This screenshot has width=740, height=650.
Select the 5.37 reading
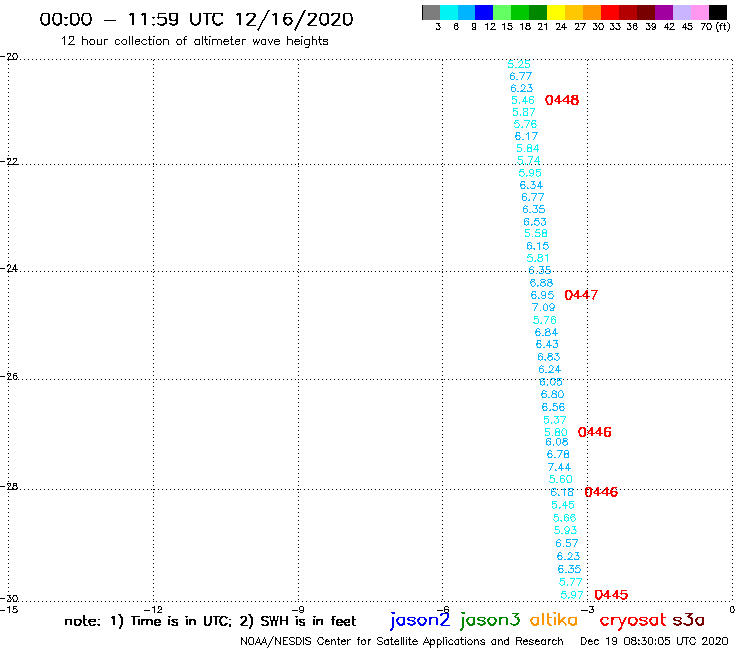[555, 420]
